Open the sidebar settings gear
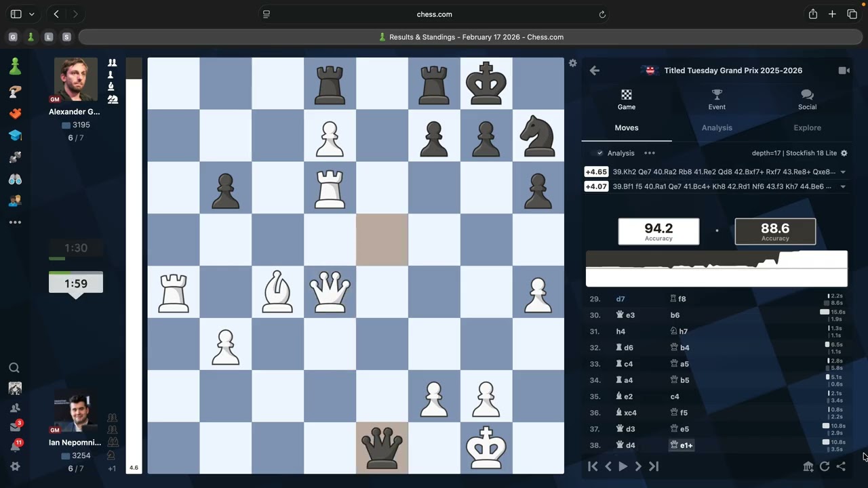This screenshot has height=488, width=868. pos(15,466)
